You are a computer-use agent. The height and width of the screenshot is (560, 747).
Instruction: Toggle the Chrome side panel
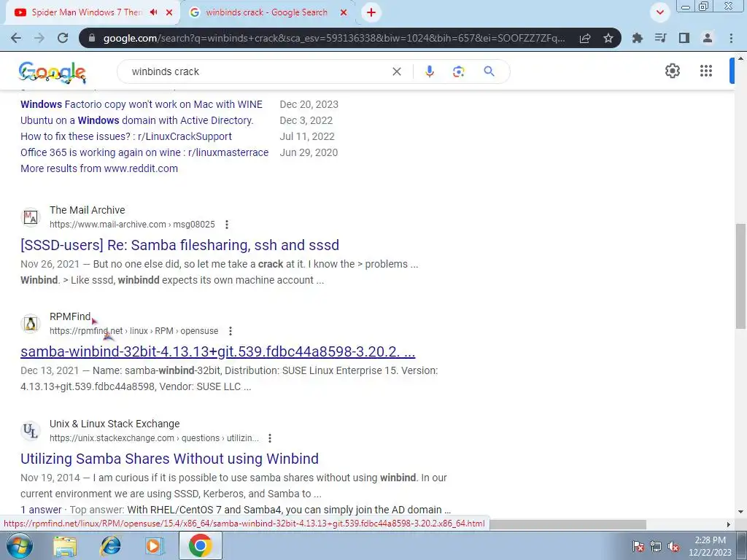click(684, 38)
